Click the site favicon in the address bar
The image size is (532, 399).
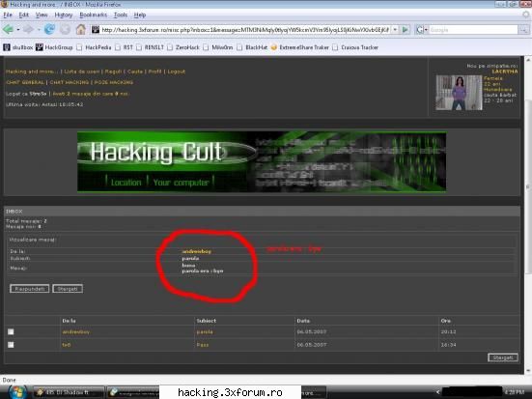[x=96, y=30]
